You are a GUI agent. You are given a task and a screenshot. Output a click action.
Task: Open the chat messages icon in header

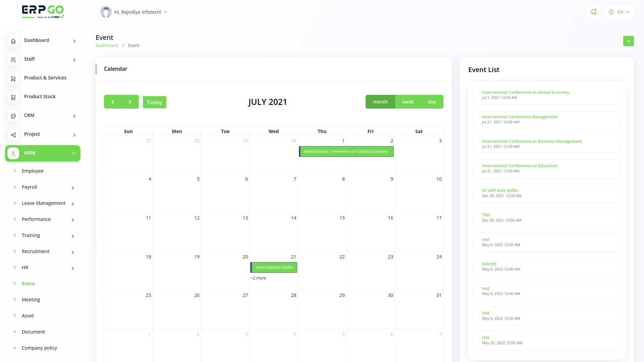593,12
